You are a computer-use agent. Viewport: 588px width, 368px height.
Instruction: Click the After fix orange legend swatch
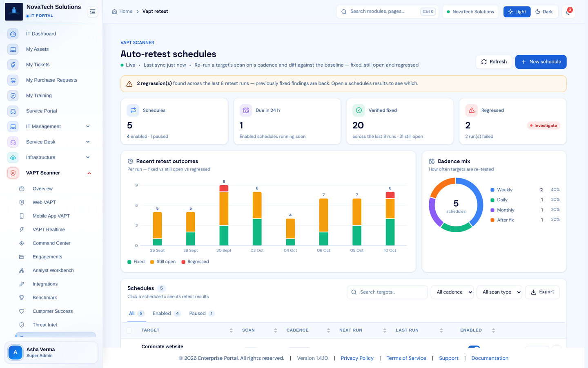click(492, 220)
